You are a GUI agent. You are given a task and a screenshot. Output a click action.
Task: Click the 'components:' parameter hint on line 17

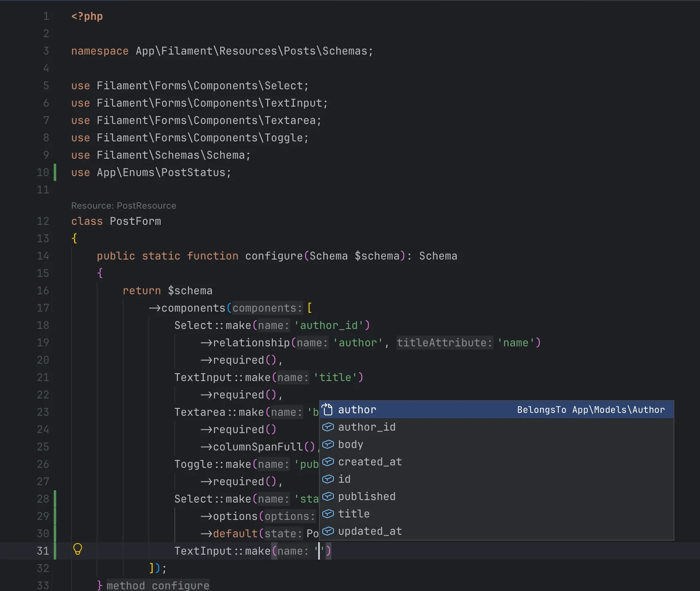point(267,308)
